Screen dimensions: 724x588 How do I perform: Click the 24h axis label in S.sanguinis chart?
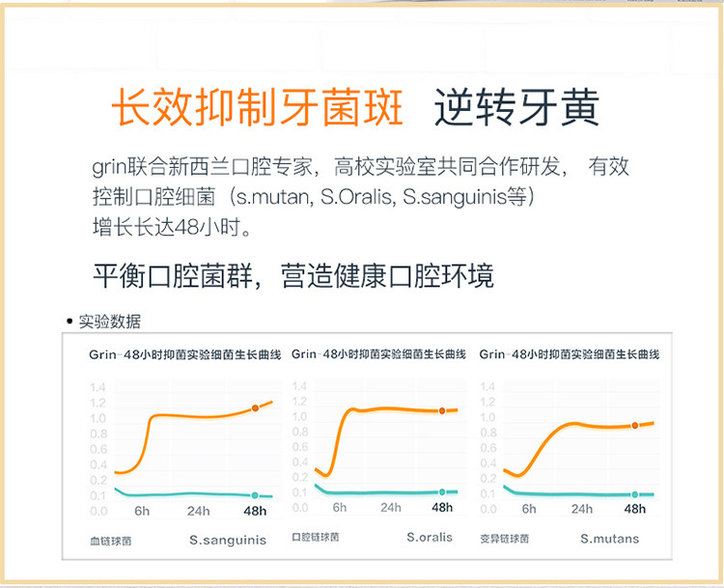click(x=199, y=512)
